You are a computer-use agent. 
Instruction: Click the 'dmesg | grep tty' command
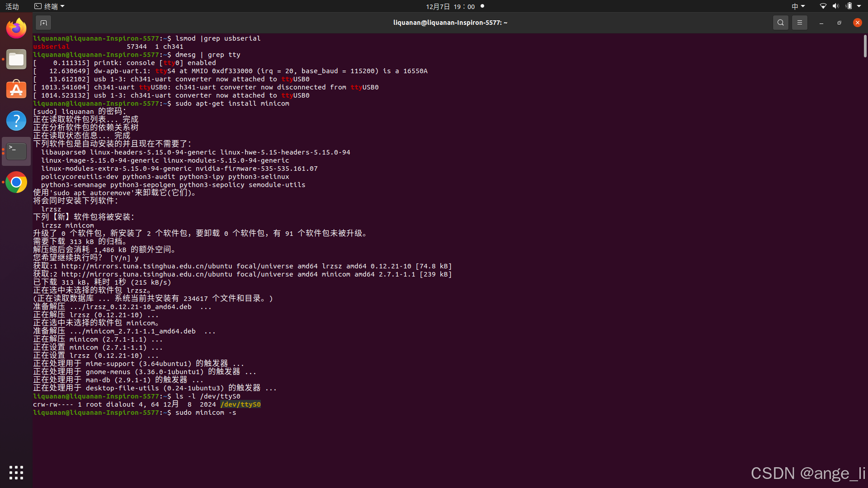click(208, 55)
